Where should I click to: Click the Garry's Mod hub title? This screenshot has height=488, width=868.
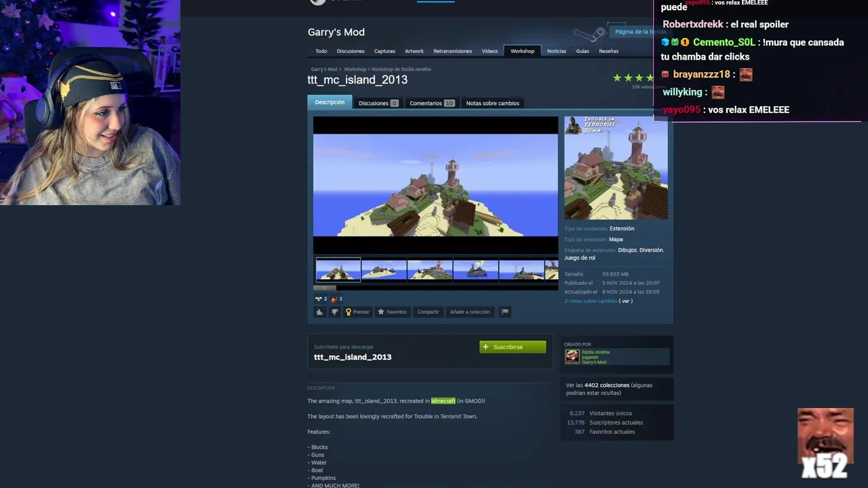click(336, 32)
